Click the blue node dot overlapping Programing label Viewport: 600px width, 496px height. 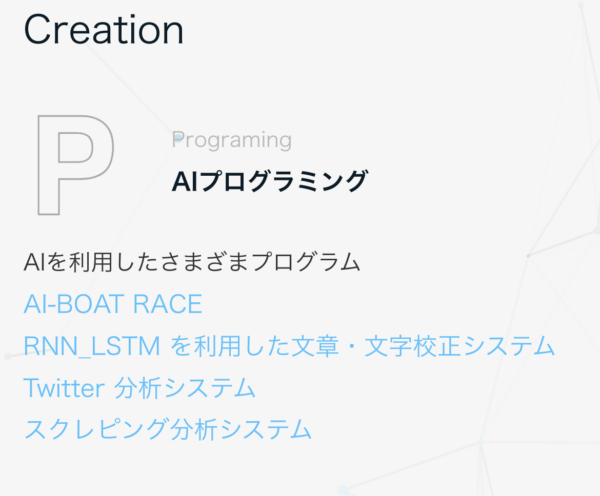pyautogui.click(x=178, y=137)
